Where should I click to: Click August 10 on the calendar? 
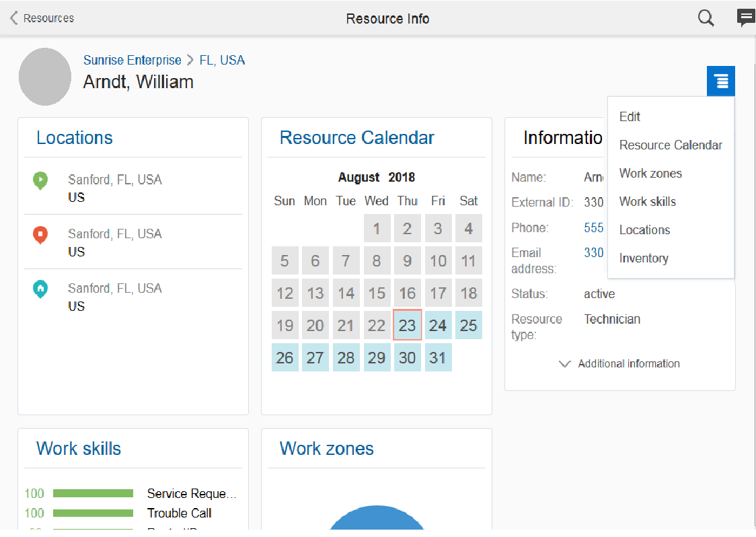pyautogui.click(x=438, y=260)
